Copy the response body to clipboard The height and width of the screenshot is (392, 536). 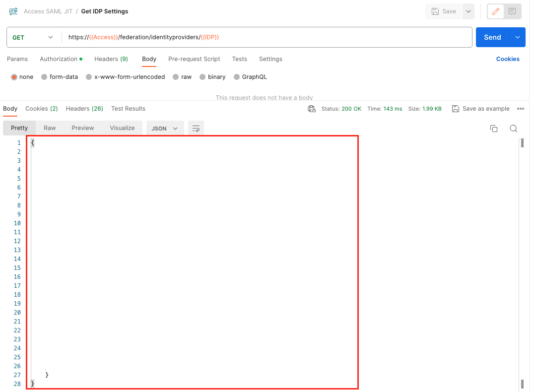(494, 128)
